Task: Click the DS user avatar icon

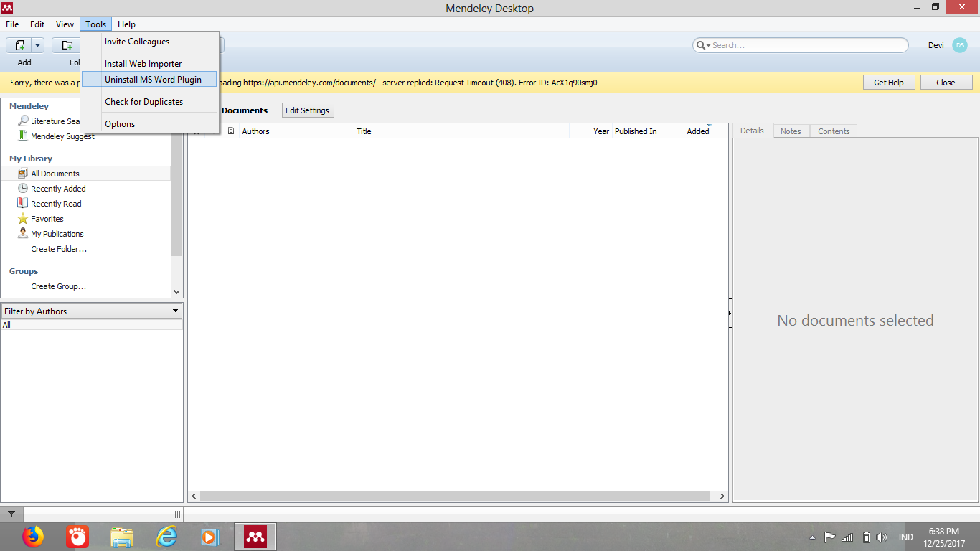Action: [960, 45]
